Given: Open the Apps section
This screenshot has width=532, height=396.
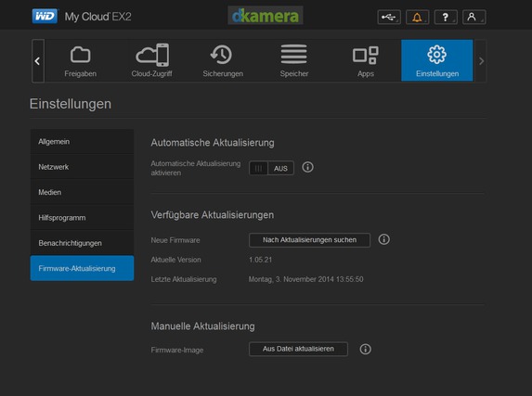Looking at the screenshot, I should click(366, 60).
